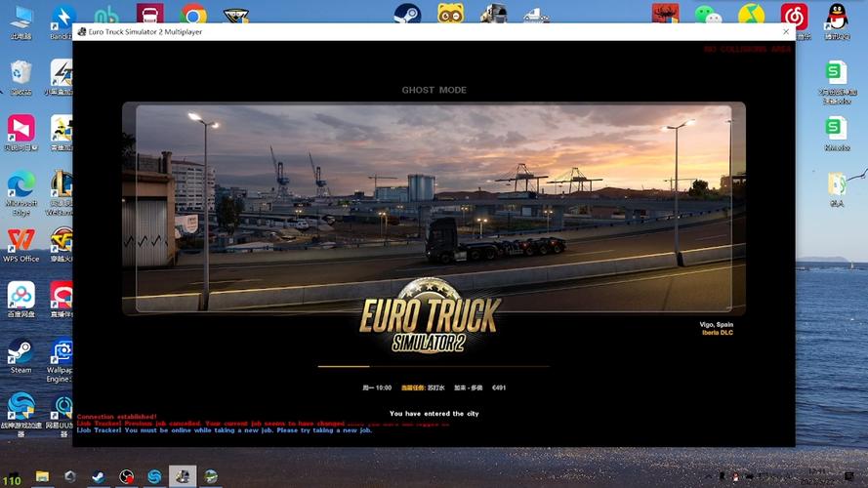Launch the Steam shortcut in left column

click(21, 356)
